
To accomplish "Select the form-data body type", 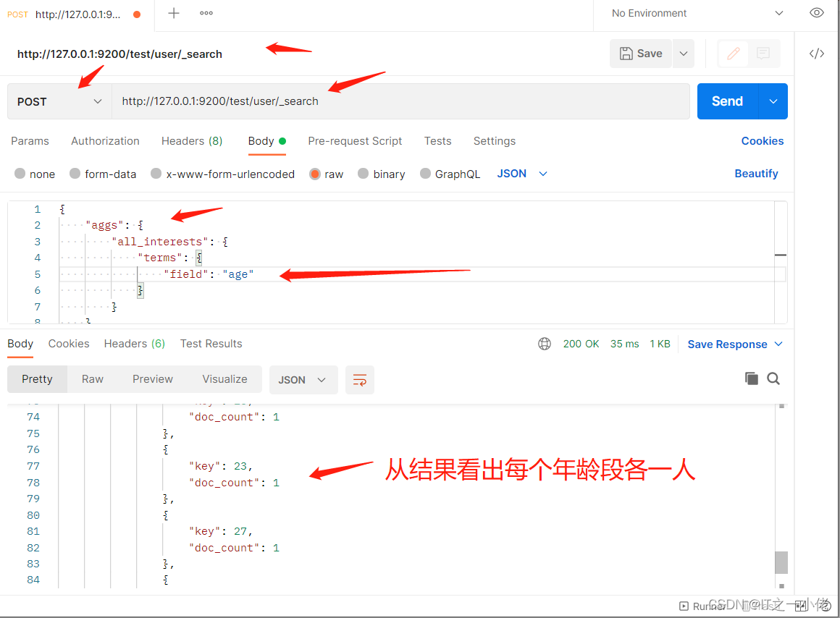I will pyautogui.click(x=75, y=174).
